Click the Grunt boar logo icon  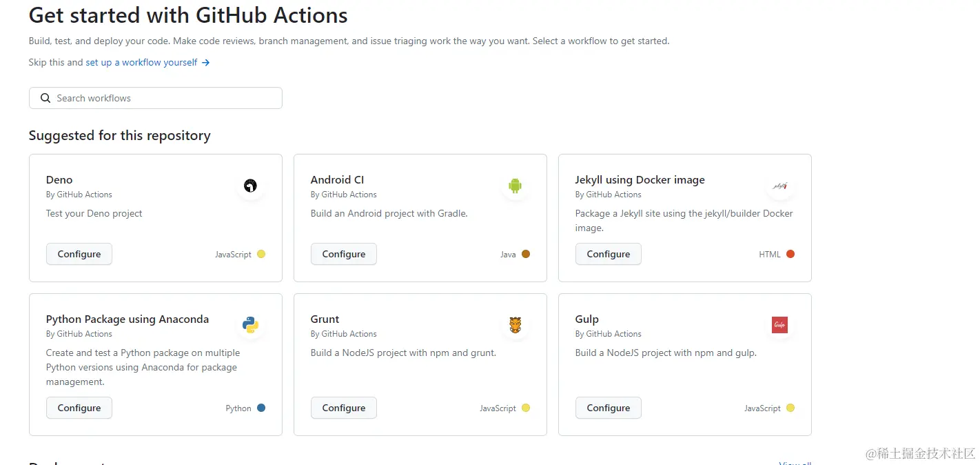[515, 325]
